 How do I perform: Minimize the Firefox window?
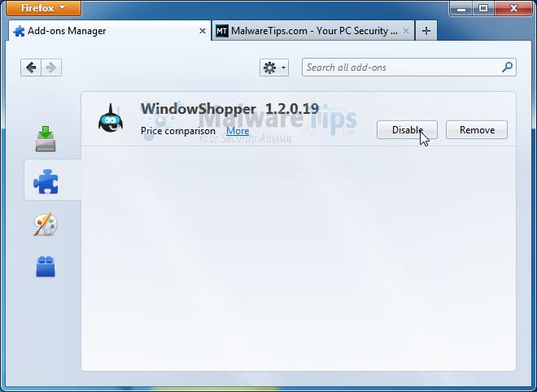461,8
